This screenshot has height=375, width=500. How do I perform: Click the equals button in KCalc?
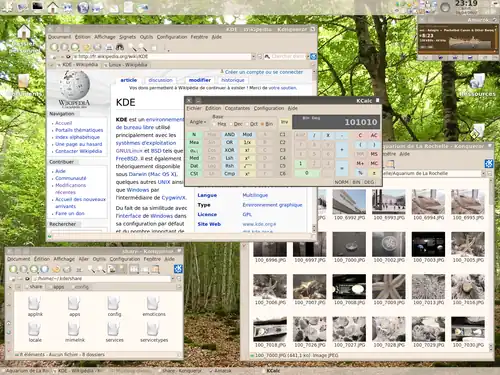point(342,169)
